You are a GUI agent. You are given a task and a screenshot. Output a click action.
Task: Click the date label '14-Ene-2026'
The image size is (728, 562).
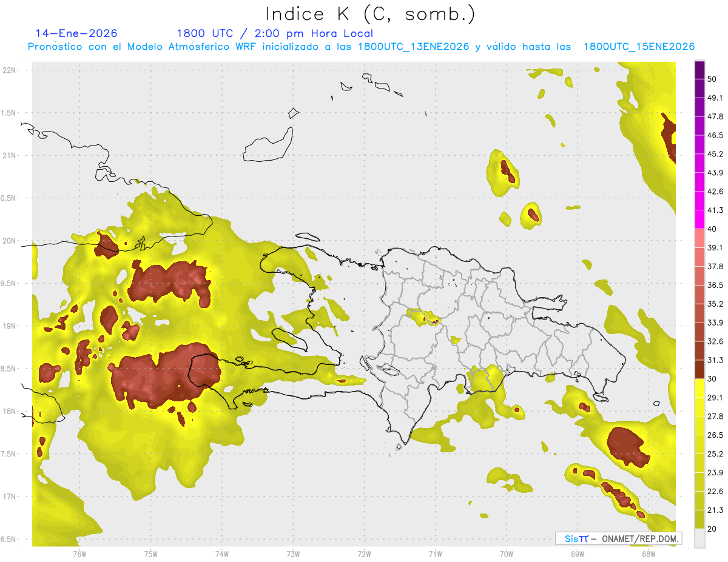[x=76, y=33]
